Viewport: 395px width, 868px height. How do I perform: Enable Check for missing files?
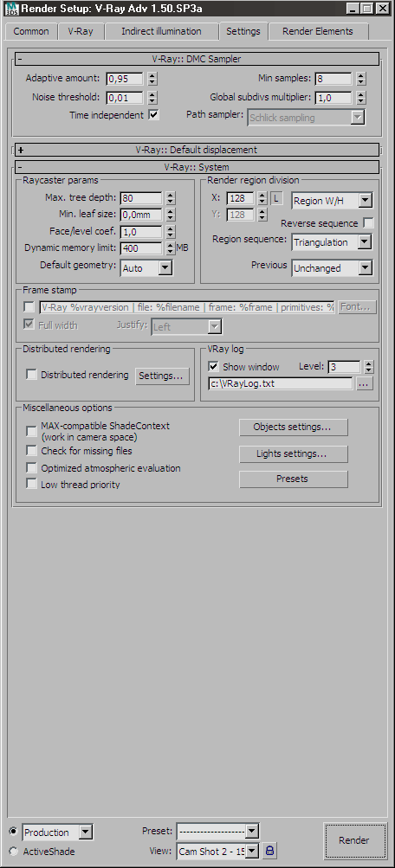point(31,451)
